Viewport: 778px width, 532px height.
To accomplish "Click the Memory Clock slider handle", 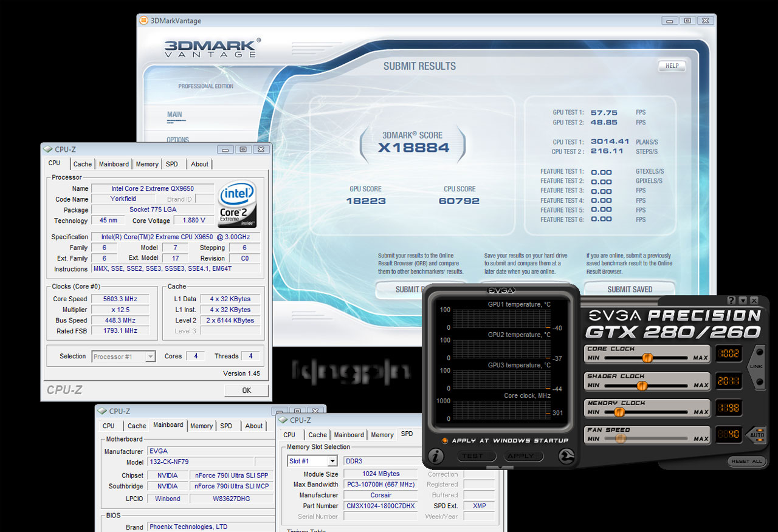I will tap(619, 412).
